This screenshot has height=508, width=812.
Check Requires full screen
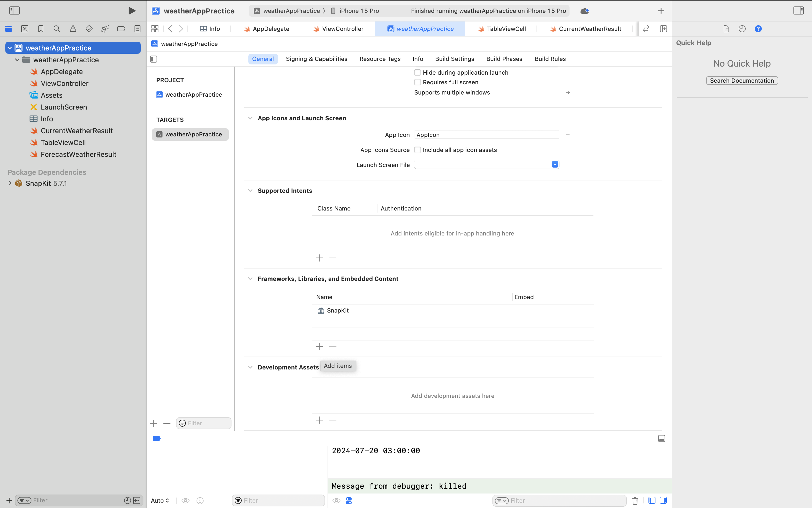point(417,82)
